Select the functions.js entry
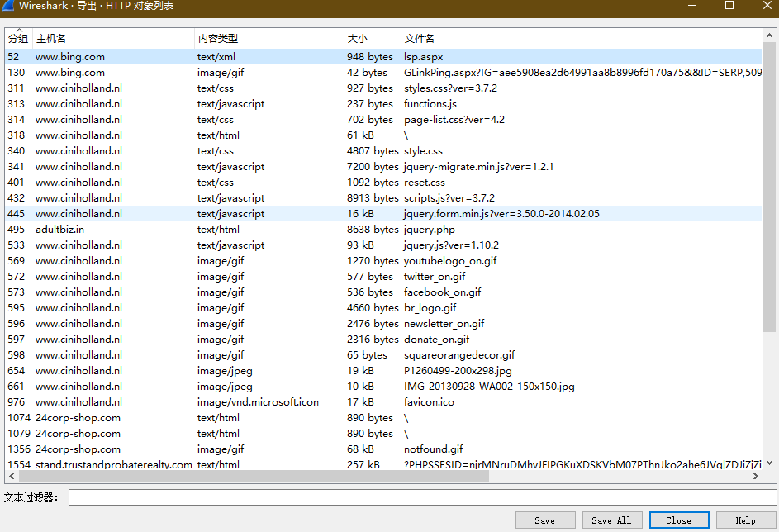 pos(384,104)
